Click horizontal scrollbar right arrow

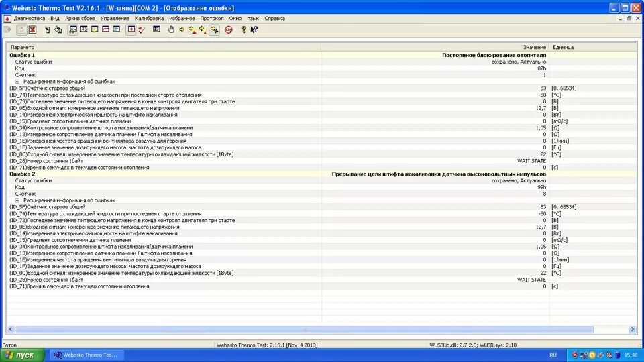pos(633,329)
